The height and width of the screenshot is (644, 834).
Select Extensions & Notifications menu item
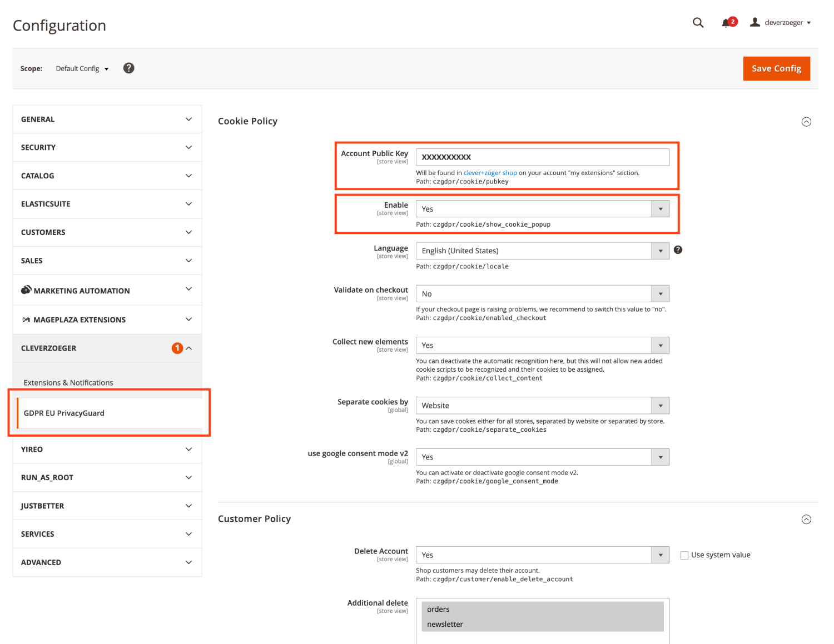coord(68,383)
